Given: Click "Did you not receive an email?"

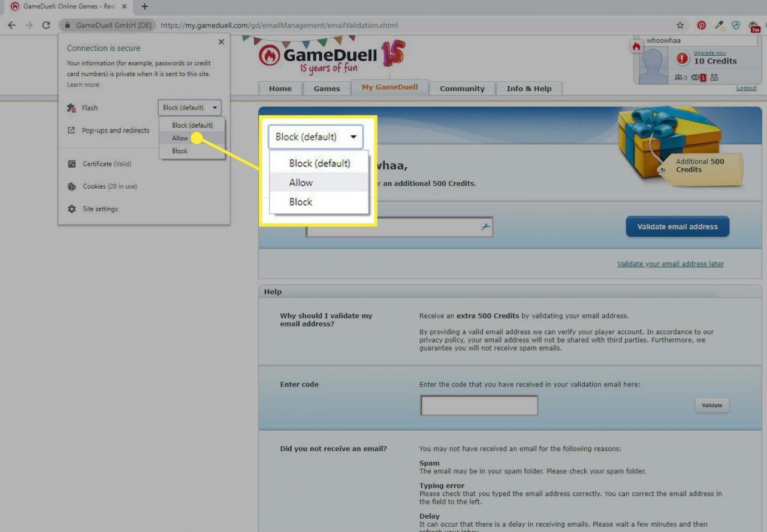Looking at the screenshot, I should 333,449.
